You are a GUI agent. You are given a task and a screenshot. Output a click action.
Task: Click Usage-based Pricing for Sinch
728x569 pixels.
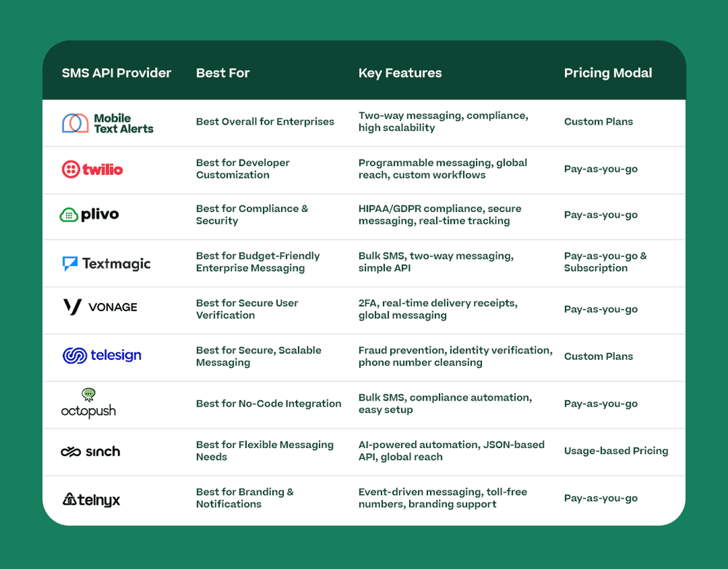tap(616, 451)
